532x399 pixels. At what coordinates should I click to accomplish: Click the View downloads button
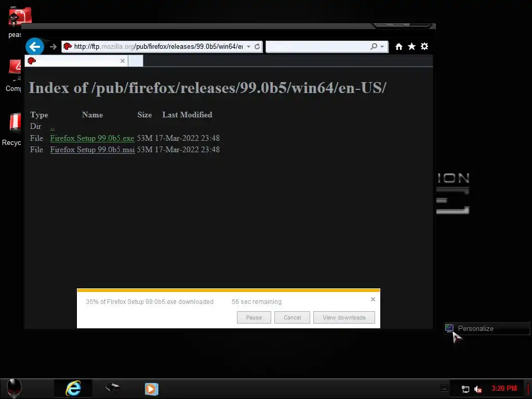pos(344,317)
